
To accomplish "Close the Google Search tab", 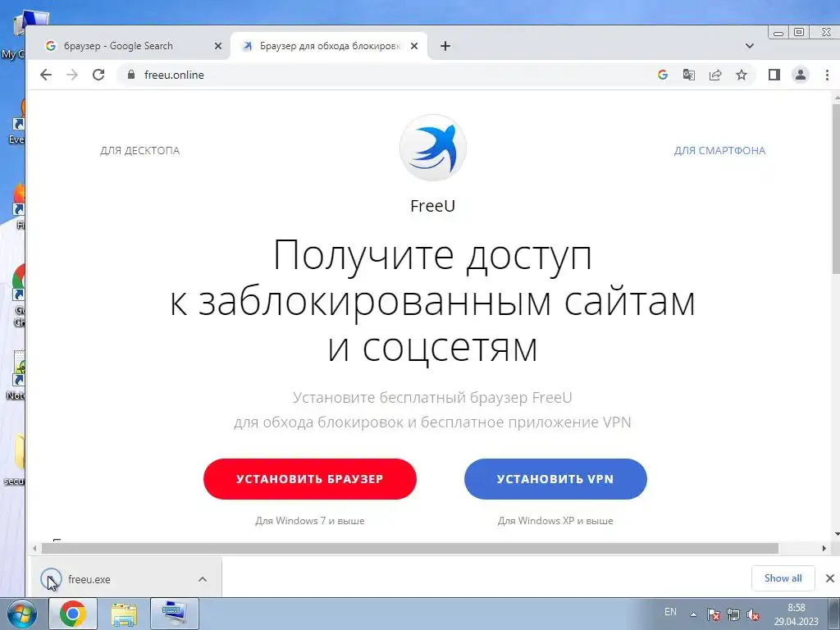I will point(218,46).
